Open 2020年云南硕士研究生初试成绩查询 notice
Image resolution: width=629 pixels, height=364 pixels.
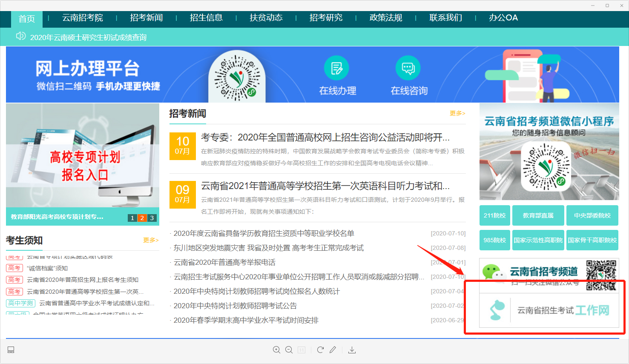pos(88,37)
